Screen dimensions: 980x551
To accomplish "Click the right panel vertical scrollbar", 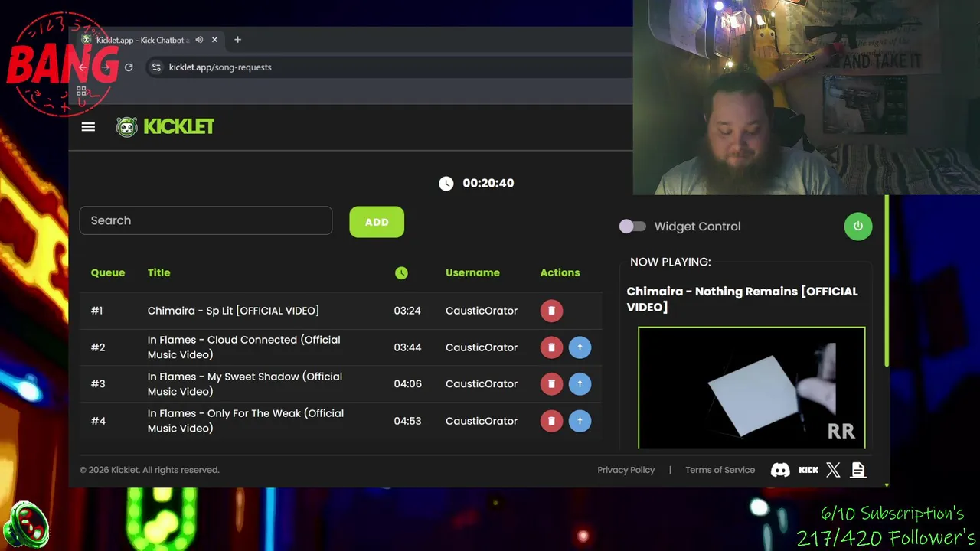I will [887, 280].
